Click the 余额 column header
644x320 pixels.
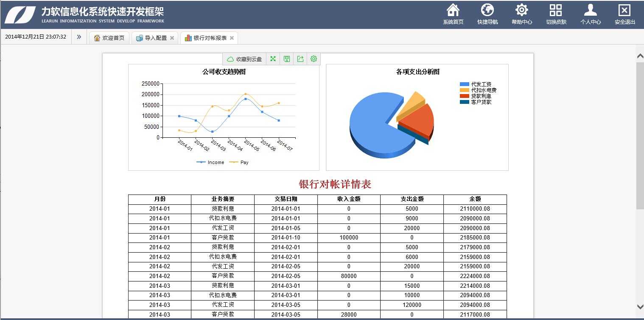[475, 199]
